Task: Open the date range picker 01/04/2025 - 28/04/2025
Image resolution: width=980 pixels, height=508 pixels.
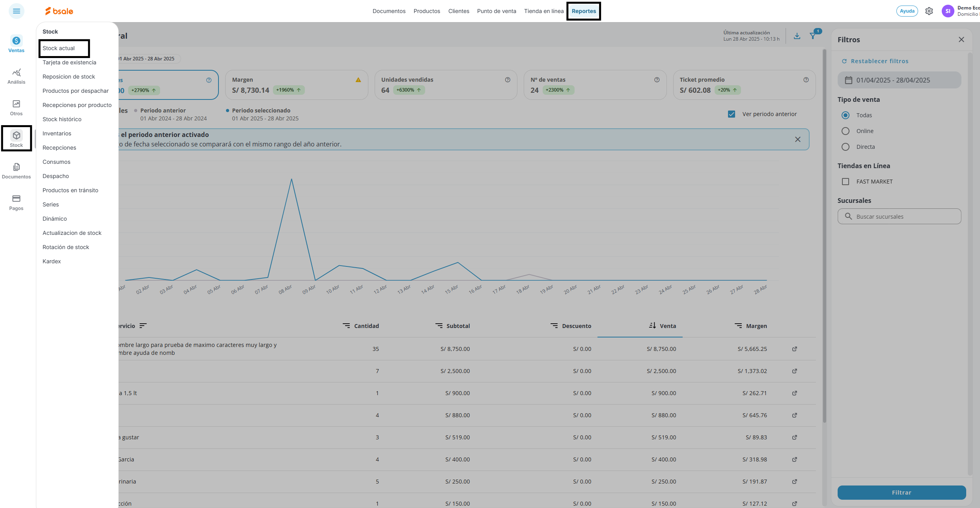Action: point(899,80)
